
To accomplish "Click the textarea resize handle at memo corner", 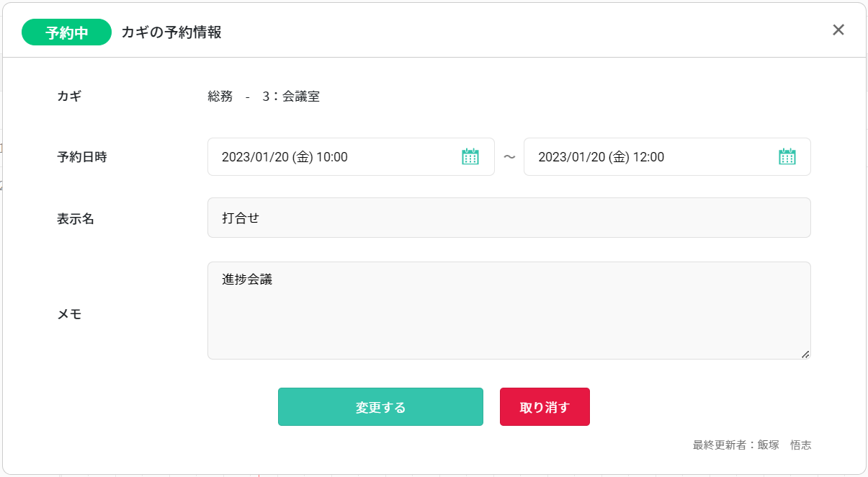I will coord(807,354).
